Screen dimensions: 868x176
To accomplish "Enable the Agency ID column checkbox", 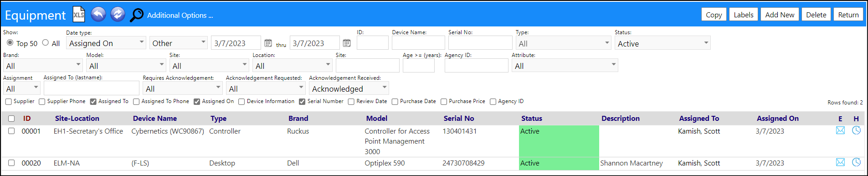I will 493,102.
